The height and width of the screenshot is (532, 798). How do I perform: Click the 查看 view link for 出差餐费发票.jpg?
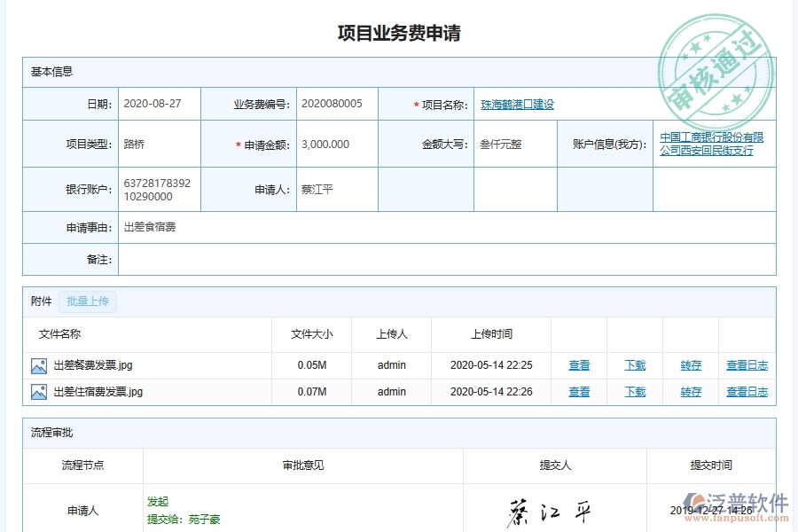[578, 364]
